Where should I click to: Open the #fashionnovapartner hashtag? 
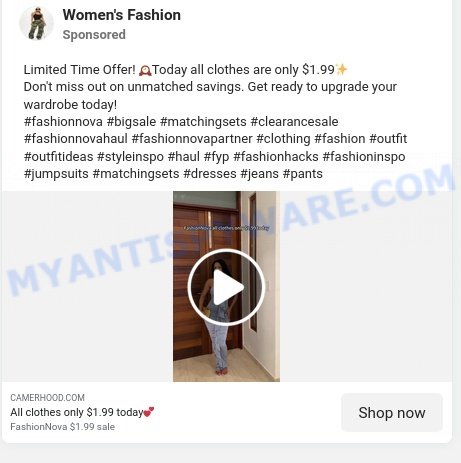click(192, 139)
